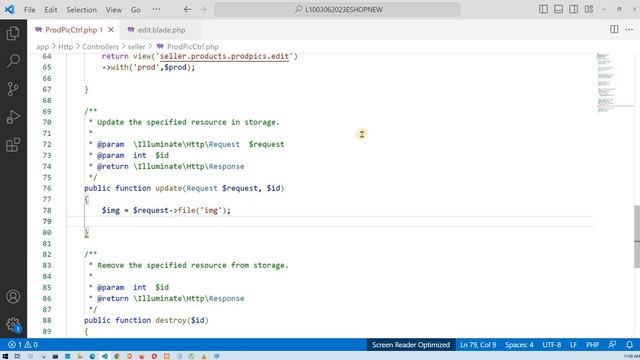Change indentation via Spaces: 4
This screenshot has width=640, height=360.
point(519,345)
